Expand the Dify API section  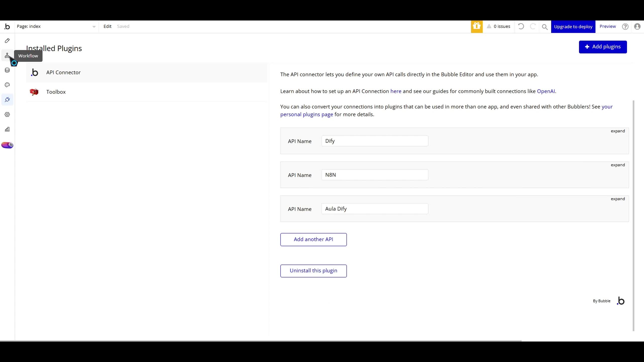(x=618, y=131)
